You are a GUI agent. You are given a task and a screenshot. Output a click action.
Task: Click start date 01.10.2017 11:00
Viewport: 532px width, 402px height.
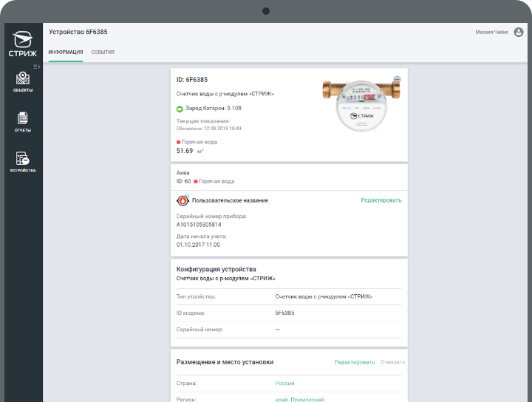(198, 245)
